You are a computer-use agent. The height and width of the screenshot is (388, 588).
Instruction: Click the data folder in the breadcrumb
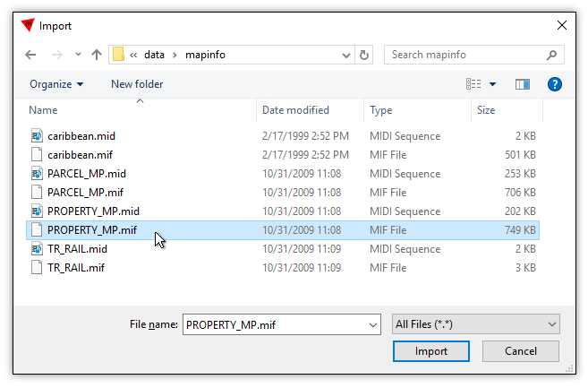tap(156, 55)
